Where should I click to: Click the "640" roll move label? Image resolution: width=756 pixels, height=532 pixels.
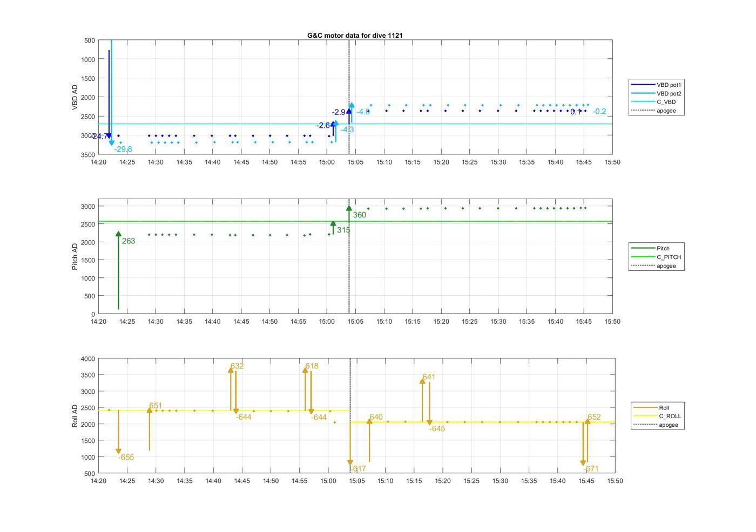tap(376, 417)
